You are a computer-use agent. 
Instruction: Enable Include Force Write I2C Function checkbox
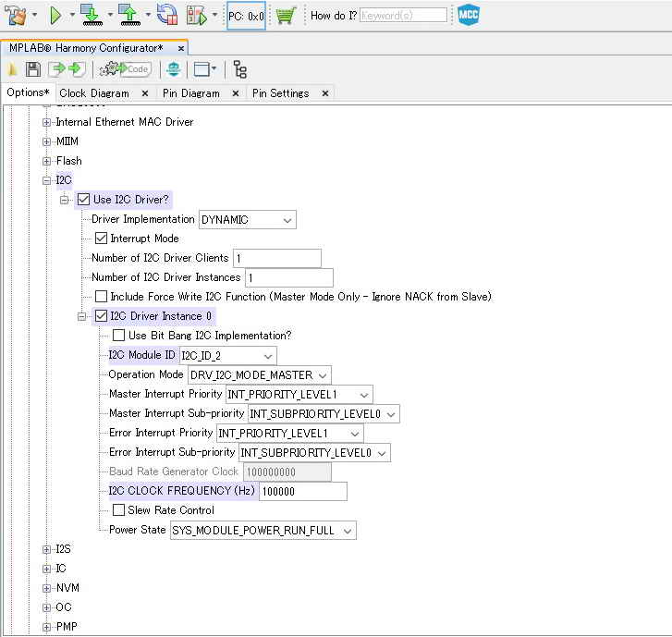[x=101, y=297]
